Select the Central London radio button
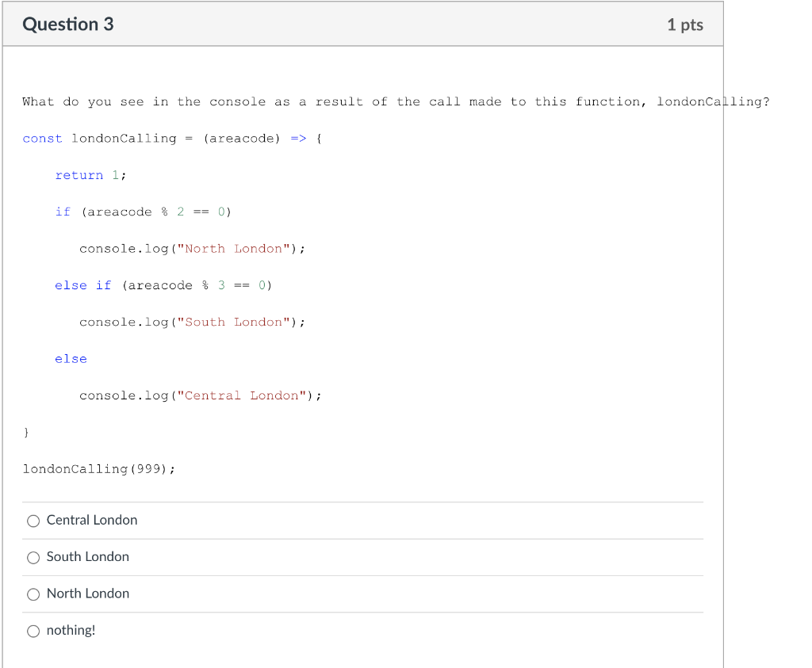 pyautogui.click(x=33, y=521)
